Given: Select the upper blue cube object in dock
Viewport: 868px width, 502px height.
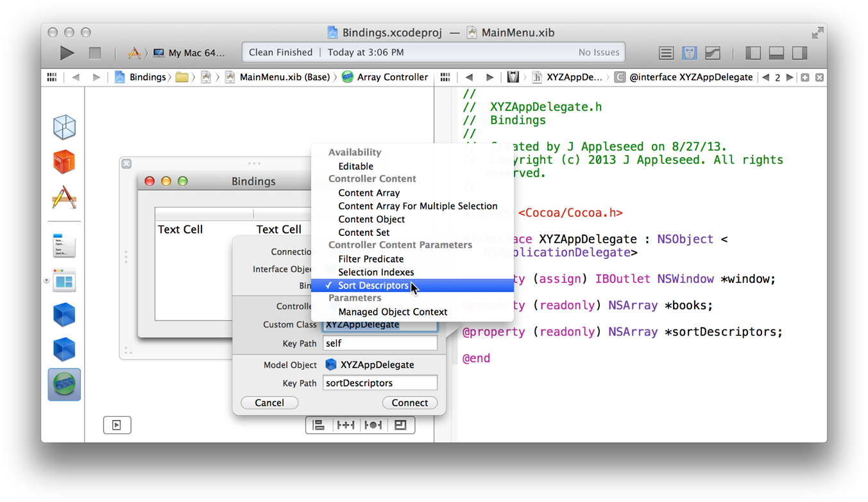Looking at the screenshot, I should click(x=64, y=315).
